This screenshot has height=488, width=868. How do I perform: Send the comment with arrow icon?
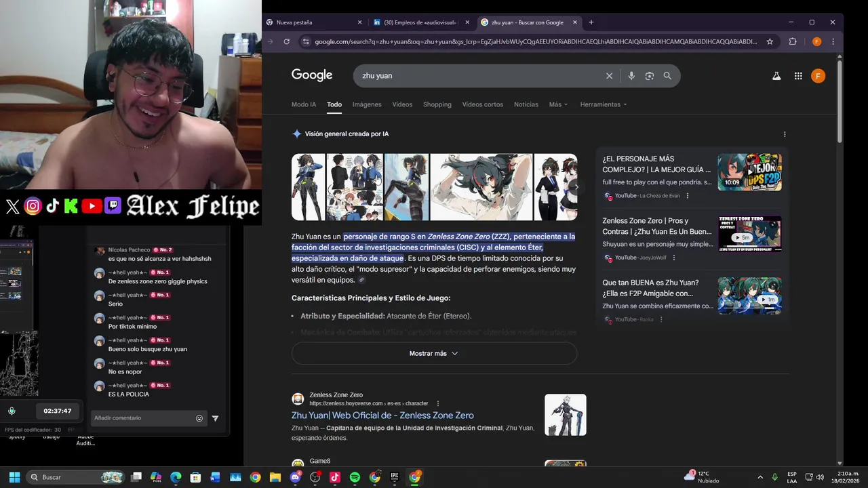click(x=215, y=418)
